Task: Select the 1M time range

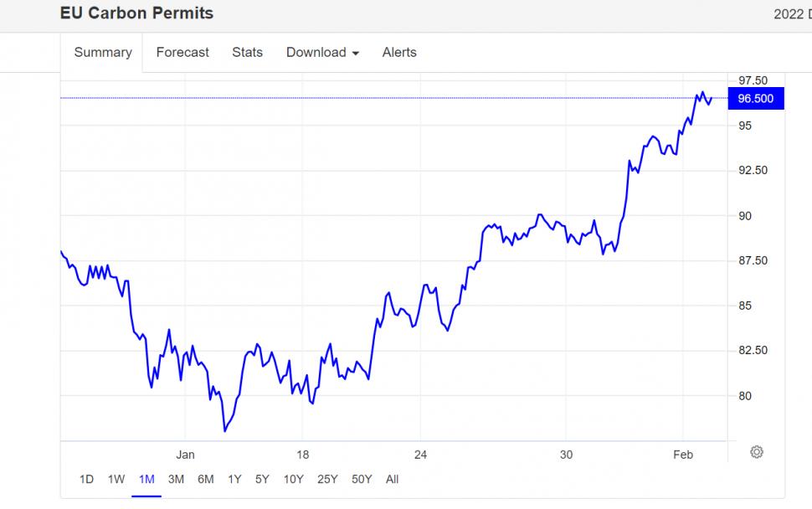Action: 146,480
